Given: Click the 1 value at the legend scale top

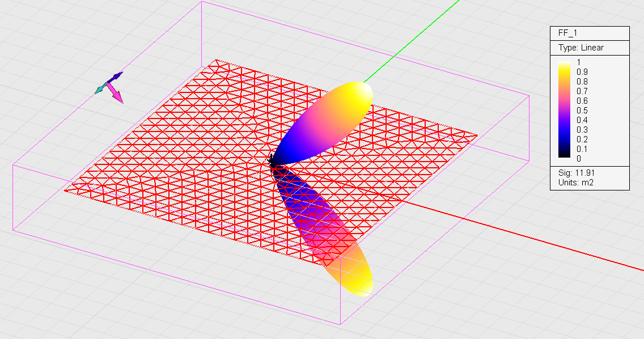Looking at the screenshot, I should 579,62.
